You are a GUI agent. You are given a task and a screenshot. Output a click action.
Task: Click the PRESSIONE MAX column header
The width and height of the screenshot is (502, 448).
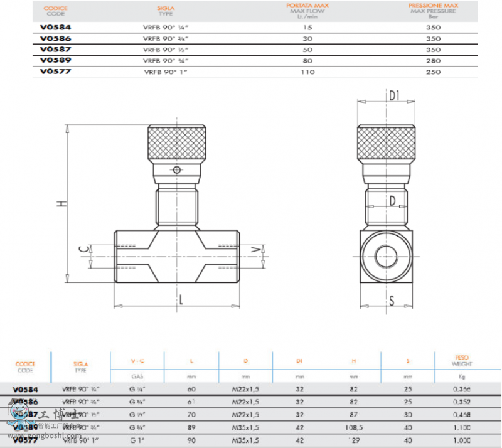434,11
